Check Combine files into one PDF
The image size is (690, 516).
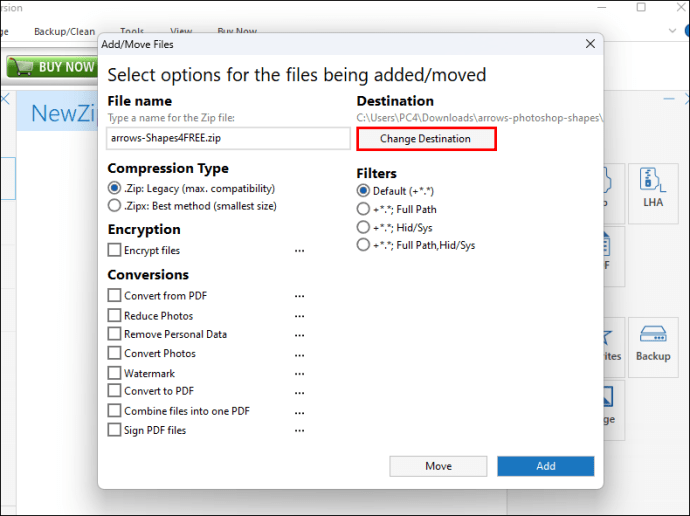pos(114,411)
